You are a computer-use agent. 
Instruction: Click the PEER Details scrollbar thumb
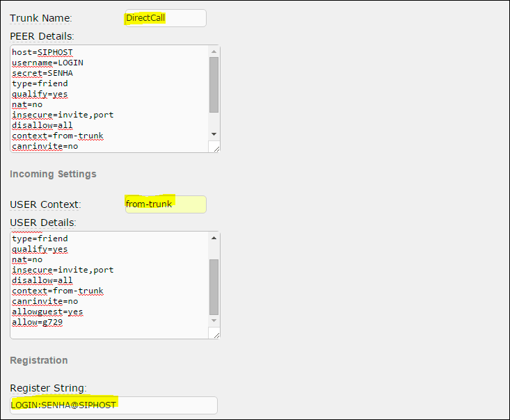(x=214, y=85)
